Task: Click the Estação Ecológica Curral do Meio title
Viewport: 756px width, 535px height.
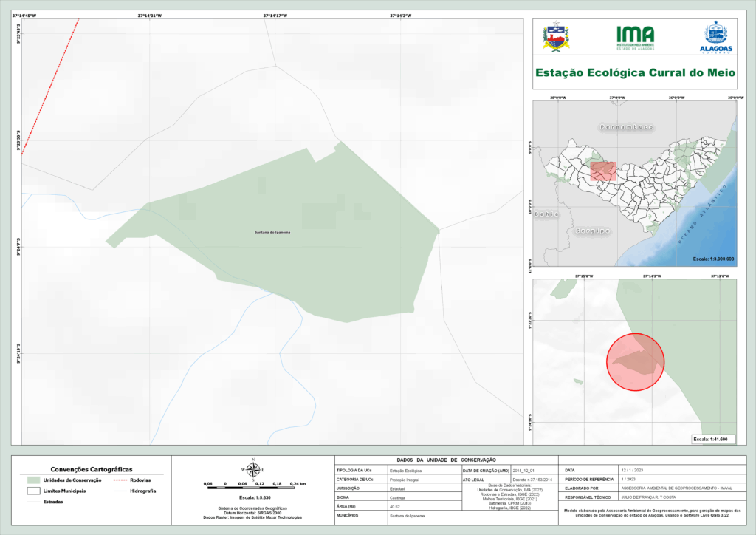Action: (x=635, y=73)
